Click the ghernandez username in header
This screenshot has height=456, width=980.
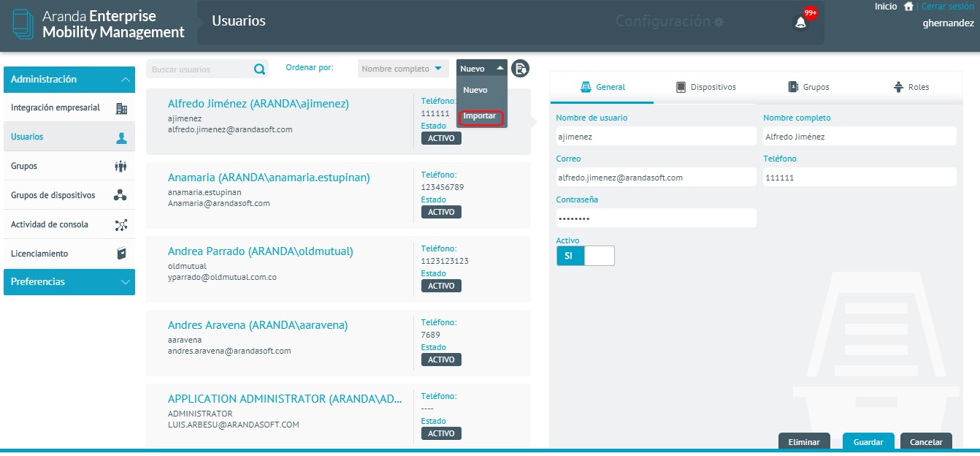tap(949, 23)
